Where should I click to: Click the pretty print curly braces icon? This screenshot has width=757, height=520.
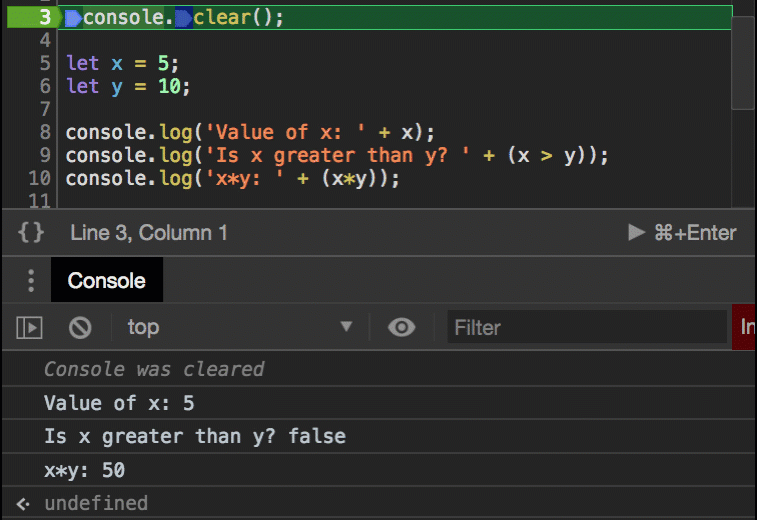(x=31, y=233)
